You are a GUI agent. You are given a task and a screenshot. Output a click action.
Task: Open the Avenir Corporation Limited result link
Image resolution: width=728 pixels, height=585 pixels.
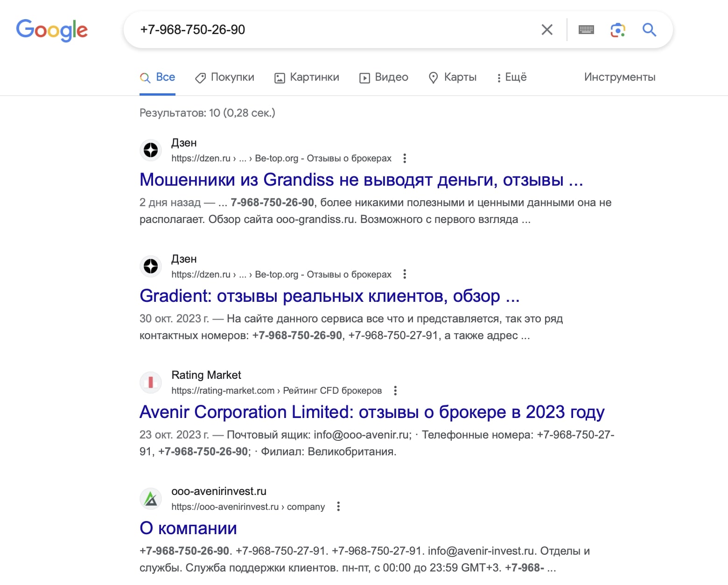(372, 412)
